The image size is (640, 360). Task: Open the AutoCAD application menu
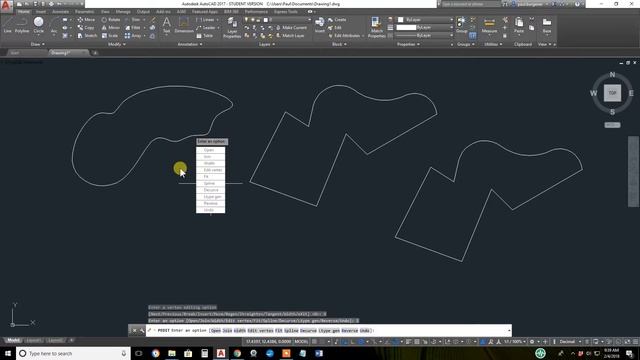[6, 6]
